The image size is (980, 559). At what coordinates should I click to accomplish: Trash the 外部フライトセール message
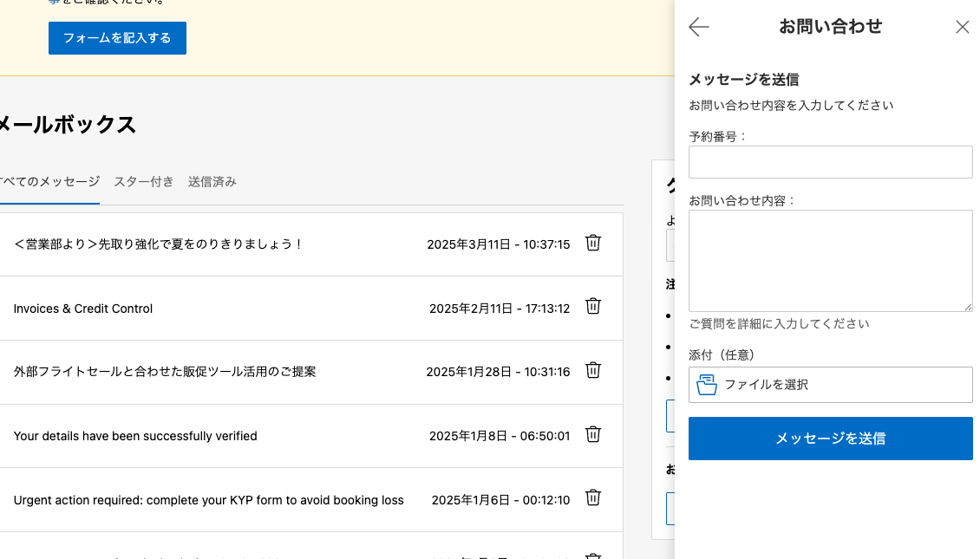pyautogui.click(x=593, y=371)
